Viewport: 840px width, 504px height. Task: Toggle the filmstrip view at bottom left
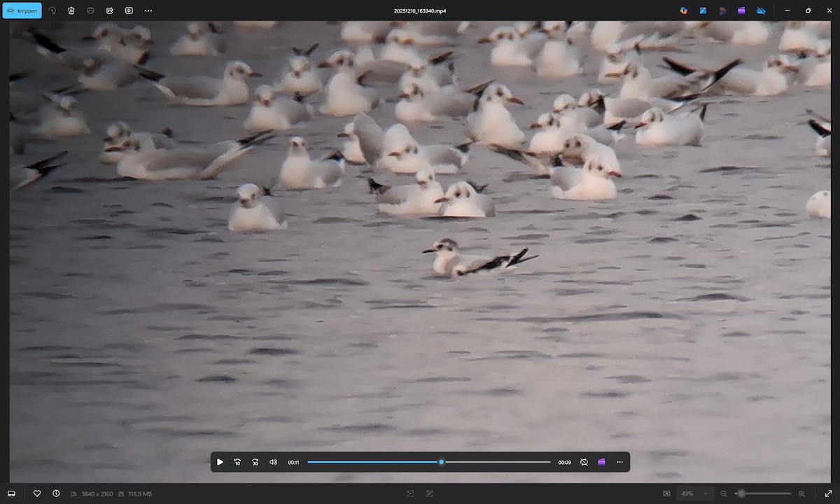click(x=11, y=493)
